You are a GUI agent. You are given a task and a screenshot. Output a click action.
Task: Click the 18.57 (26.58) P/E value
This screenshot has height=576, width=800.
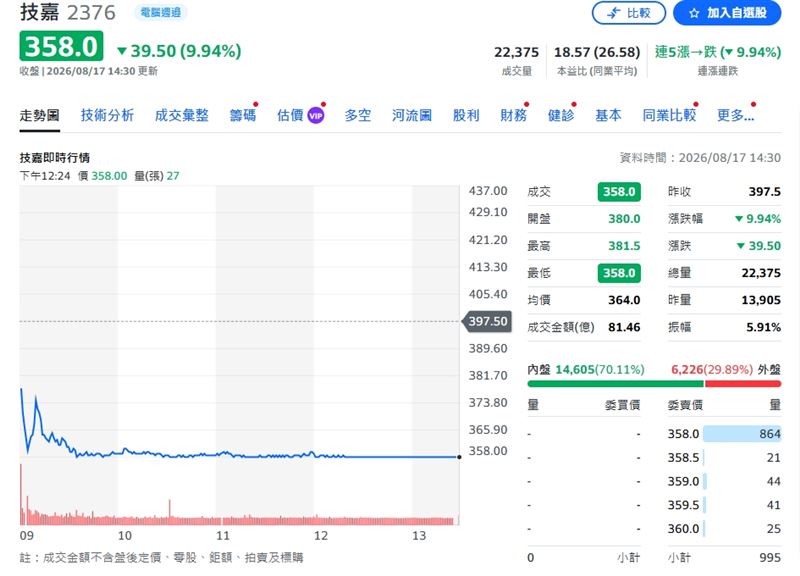pyautogui.click(x=596, y=52)
